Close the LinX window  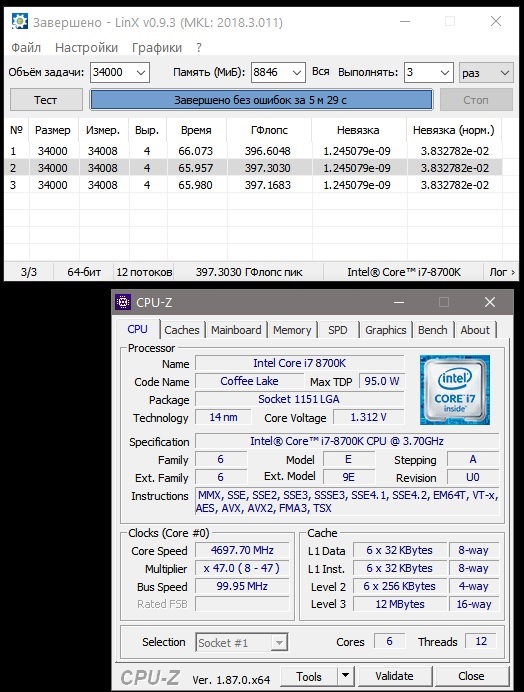click(x=496, y=21)
